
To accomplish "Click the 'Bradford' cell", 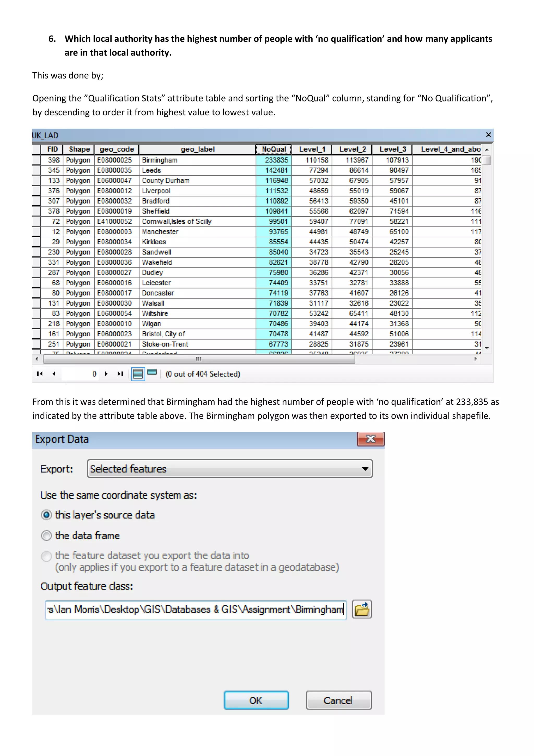I will pyautogui.click(x=197, y=201).
